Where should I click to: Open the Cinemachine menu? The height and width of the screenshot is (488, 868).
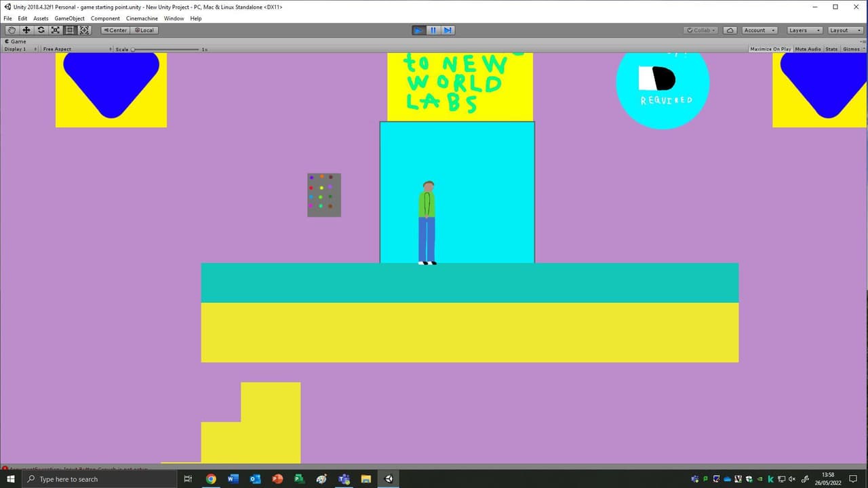pos(142,18)
